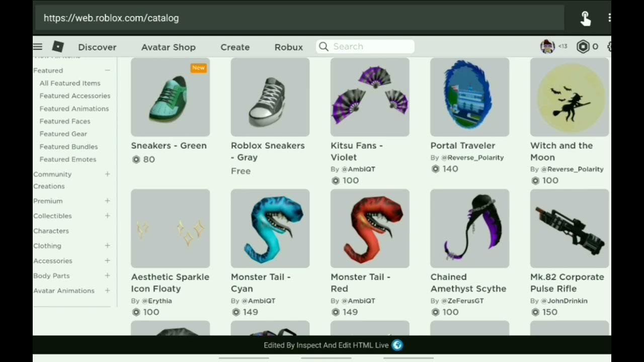
Task: Open creator @Erythia profile link
Action: pos(156,301)
